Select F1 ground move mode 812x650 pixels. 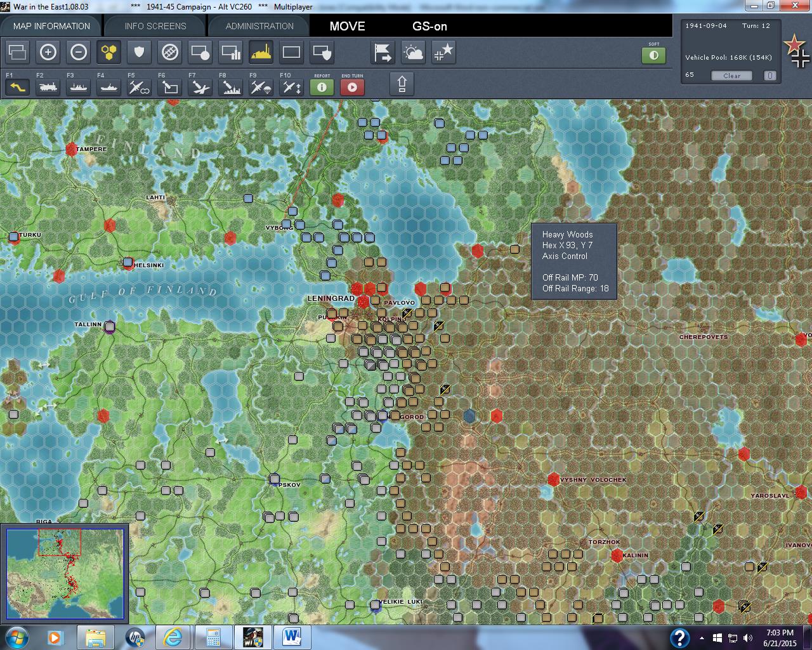pos(18,87)
